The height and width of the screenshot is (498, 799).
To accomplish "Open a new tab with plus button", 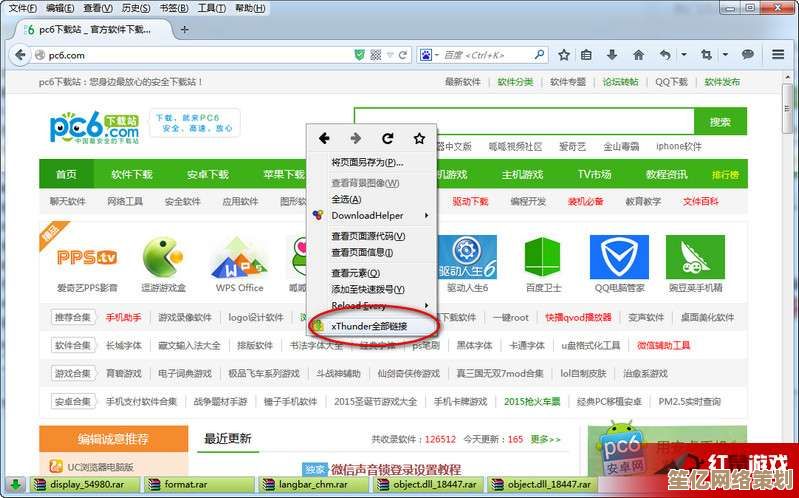I will (185, 30).
